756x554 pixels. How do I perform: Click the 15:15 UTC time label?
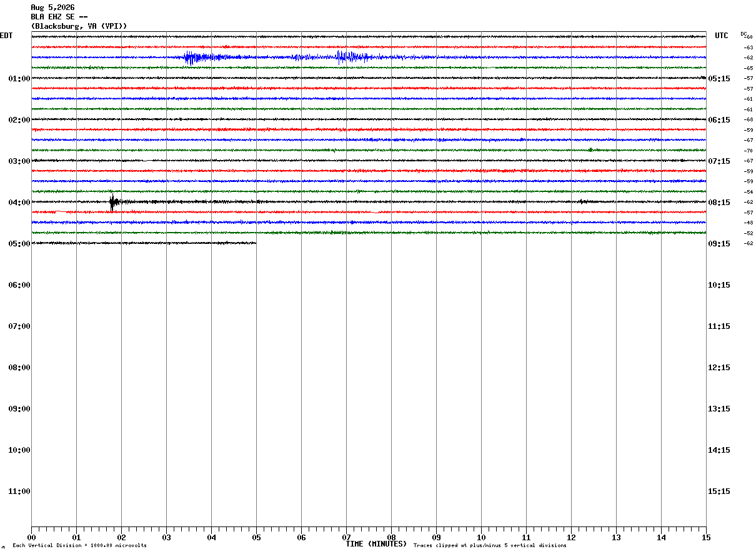click(719, 491)
